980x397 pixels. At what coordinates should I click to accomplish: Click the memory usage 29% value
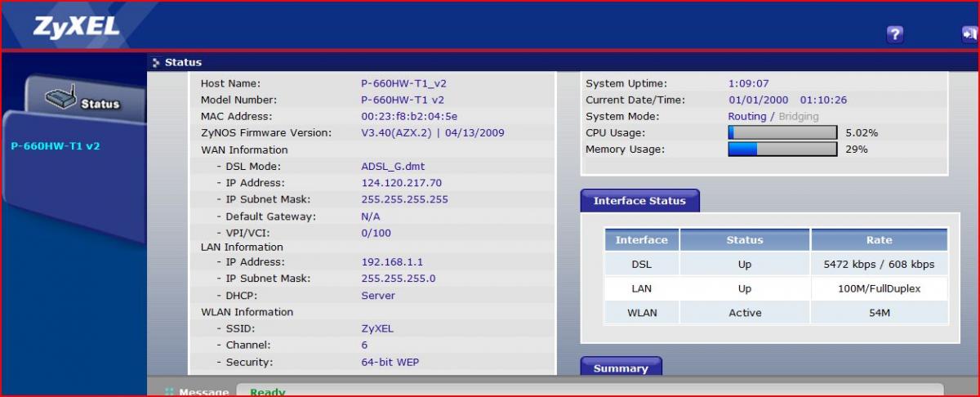857,149
